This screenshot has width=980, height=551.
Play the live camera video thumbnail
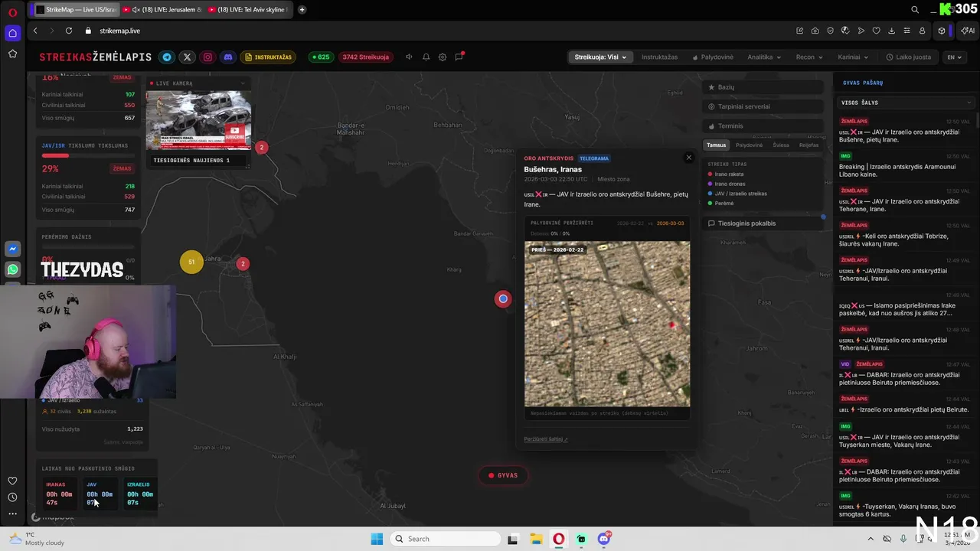[x=198, y=121]
